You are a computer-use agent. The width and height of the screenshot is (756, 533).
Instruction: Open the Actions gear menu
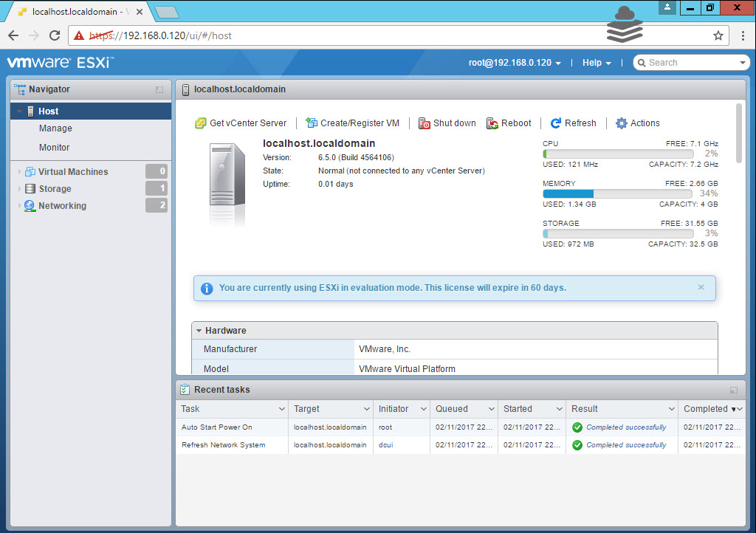coord(621,123)
